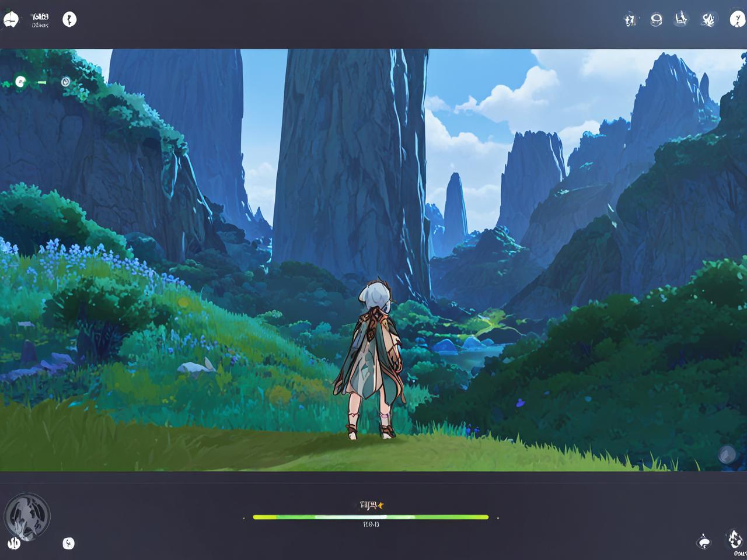Click the text label next to the top-left leaf icon

(x=40, y=20)
